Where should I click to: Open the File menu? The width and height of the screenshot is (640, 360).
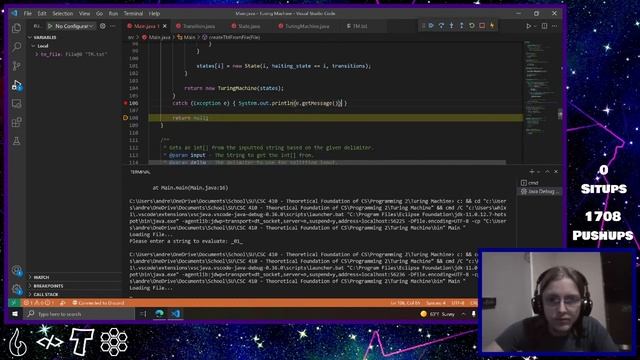click(x=28, y=13)
